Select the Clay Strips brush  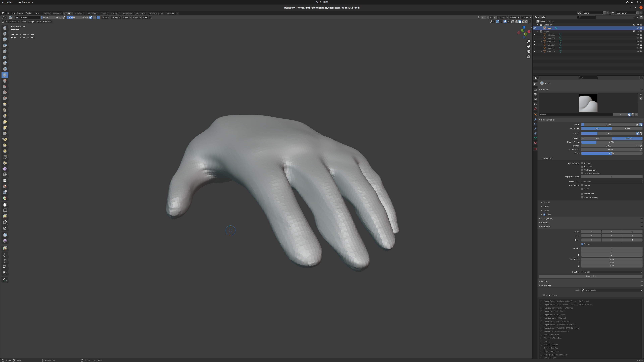point(5,45)
